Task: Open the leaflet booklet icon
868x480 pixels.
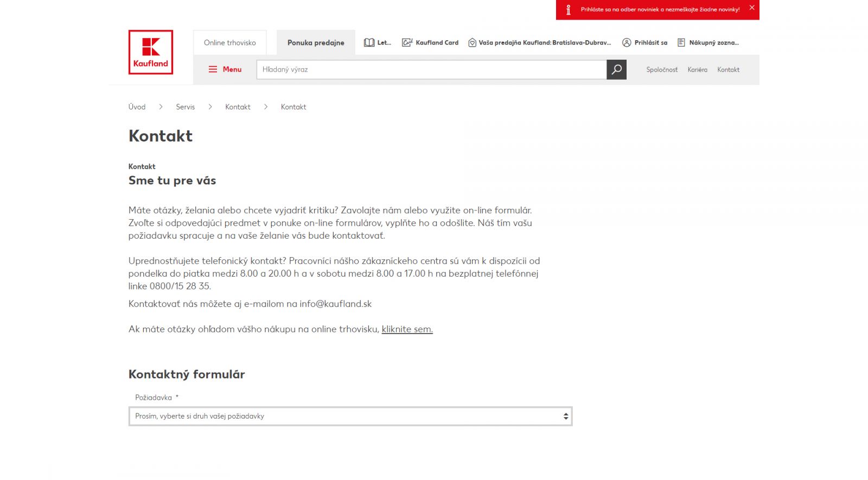Action: coord(369,43)
